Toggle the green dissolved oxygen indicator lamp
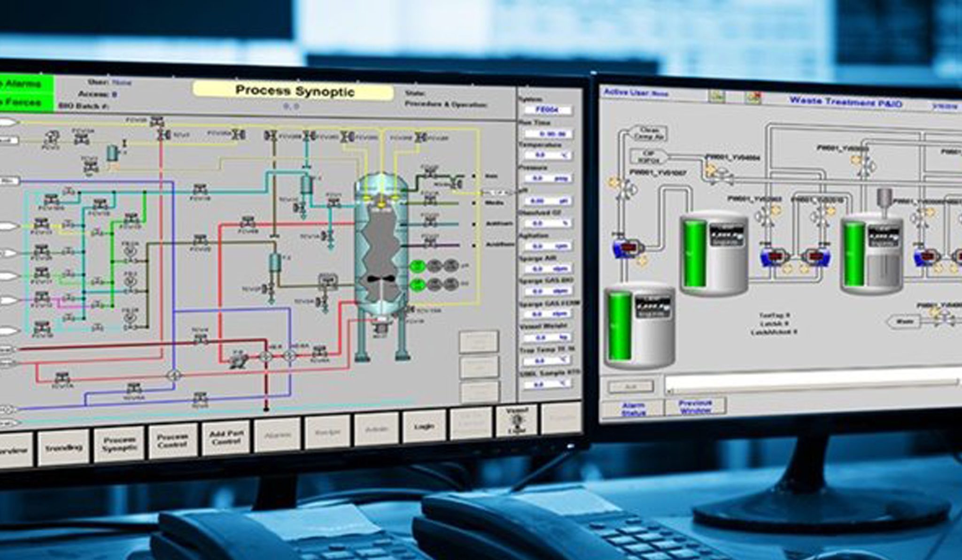 418,284
